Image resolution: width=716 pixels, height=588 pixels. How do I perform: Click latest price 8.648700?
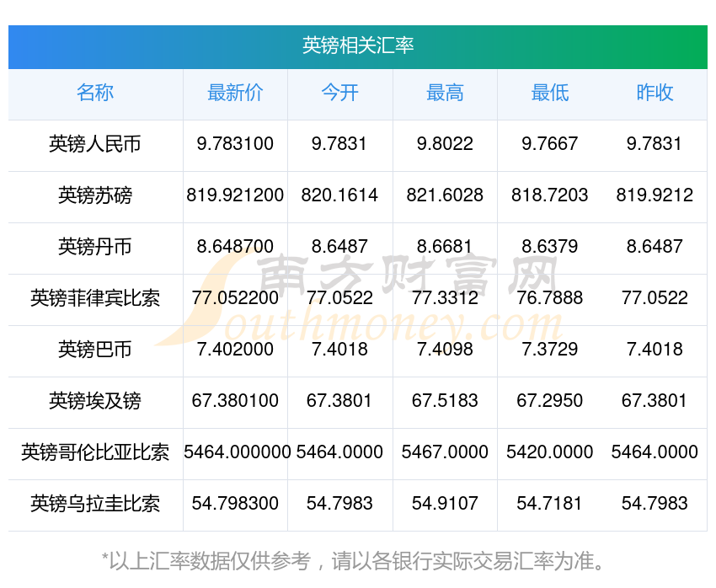(x=235, y=247)
